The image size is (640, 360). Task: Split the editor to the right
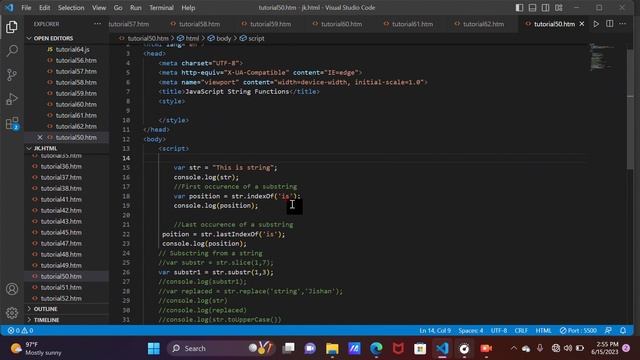pyautogui.click(x=609, y=24)
